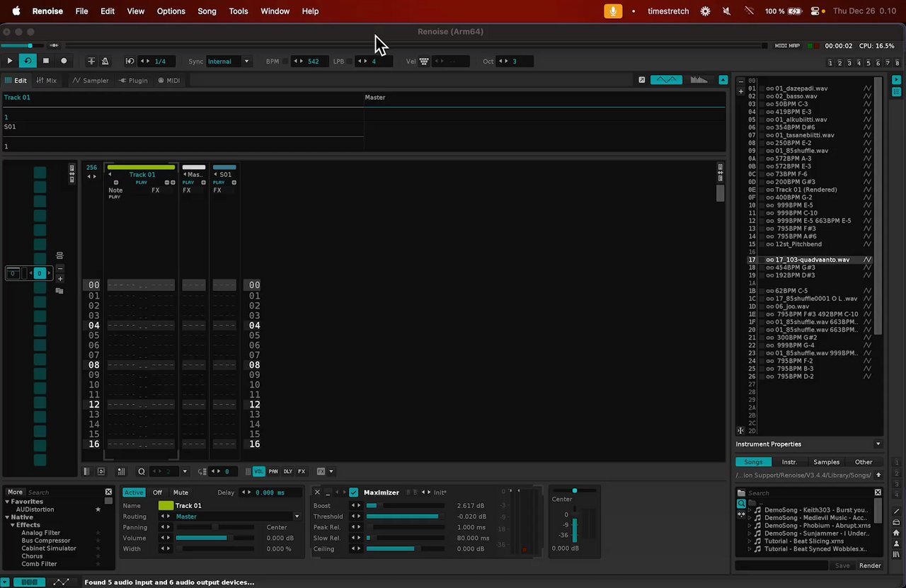Collapse the upper frame with teal up-arrow
The width and height of the screenshot is (906, 588).
click(723, 80)
